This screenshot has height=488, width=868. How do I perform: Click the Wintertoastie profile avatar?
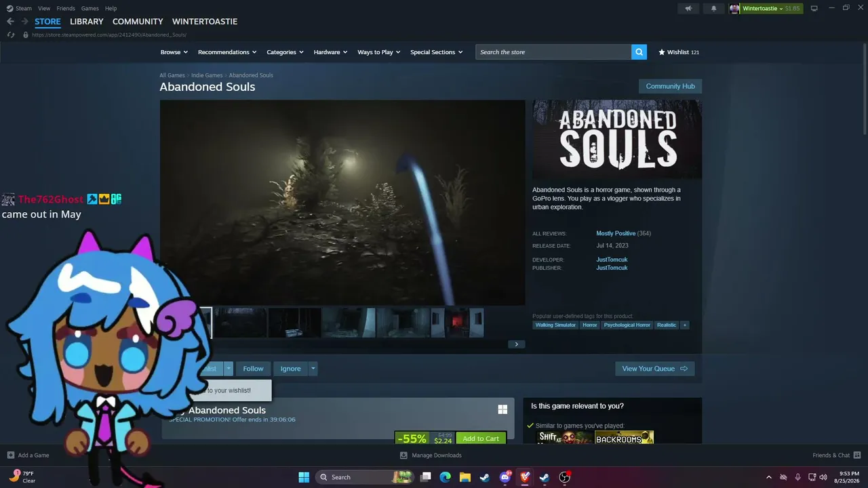734,8
